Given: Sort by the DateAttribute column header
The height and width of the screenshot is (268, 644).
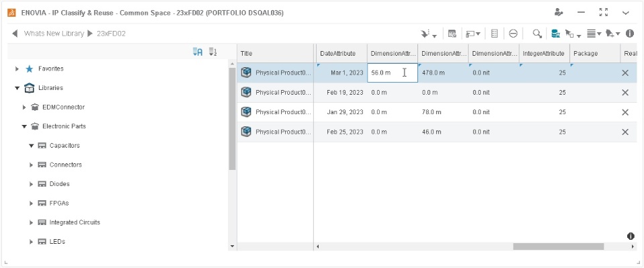Looking at the screenshot, I should [x=337, y=54].
